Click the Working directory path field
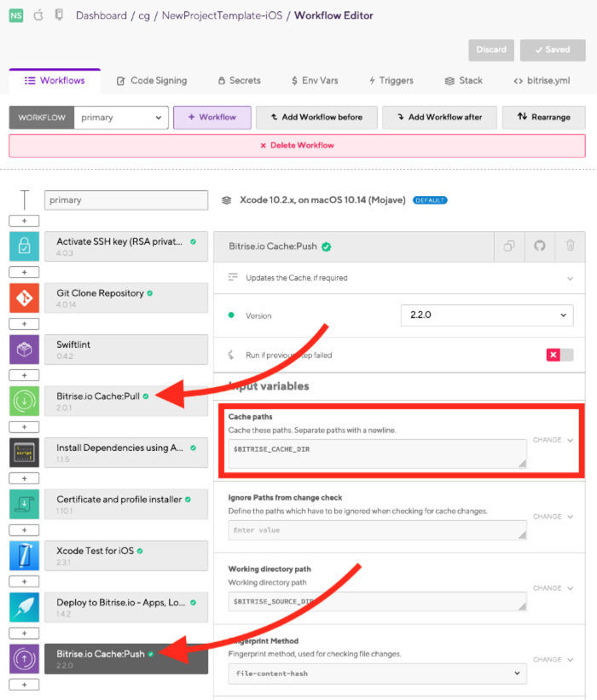Screen dimensions: 597x700 tap(377, 601)
